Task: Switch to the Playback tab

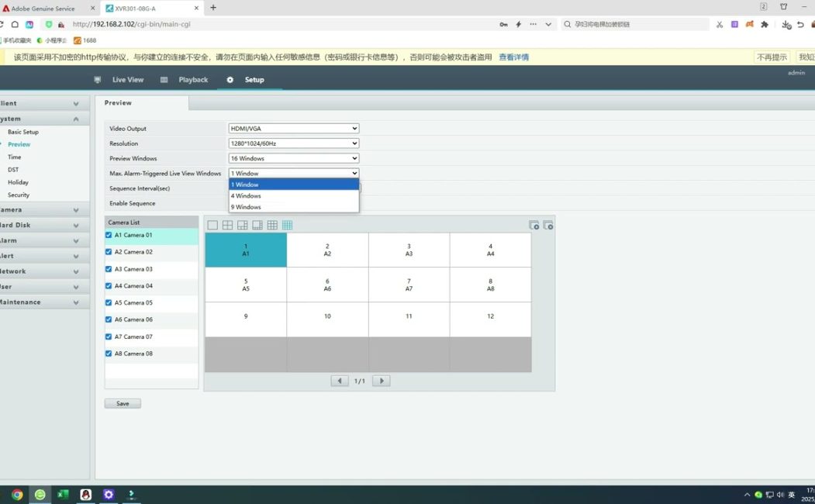Action: pyautogui.click(x=193, y=80)
